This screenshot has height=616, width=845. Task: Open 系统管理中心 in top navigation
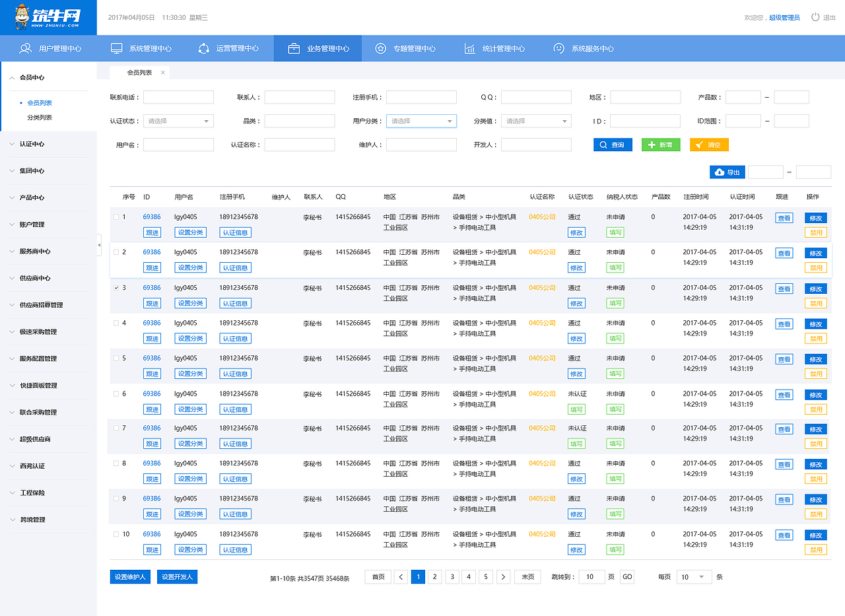(141, 48)
